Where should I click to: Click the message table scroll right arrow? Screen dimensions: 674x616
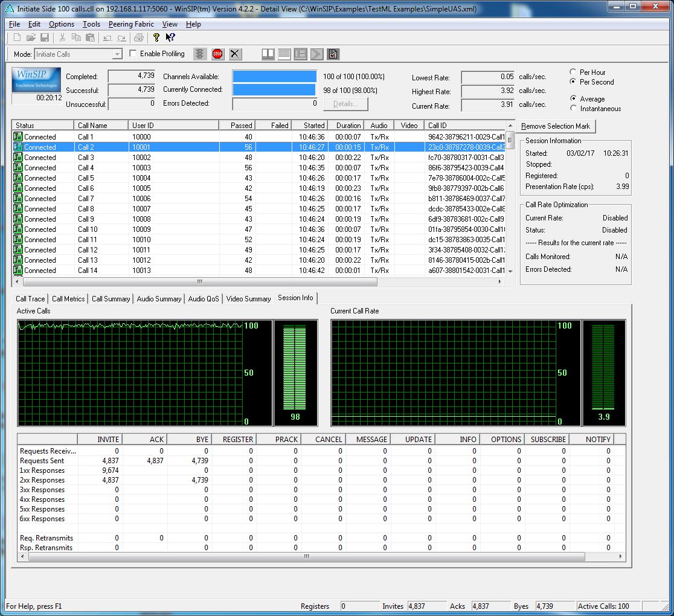(x=620, y=557)
